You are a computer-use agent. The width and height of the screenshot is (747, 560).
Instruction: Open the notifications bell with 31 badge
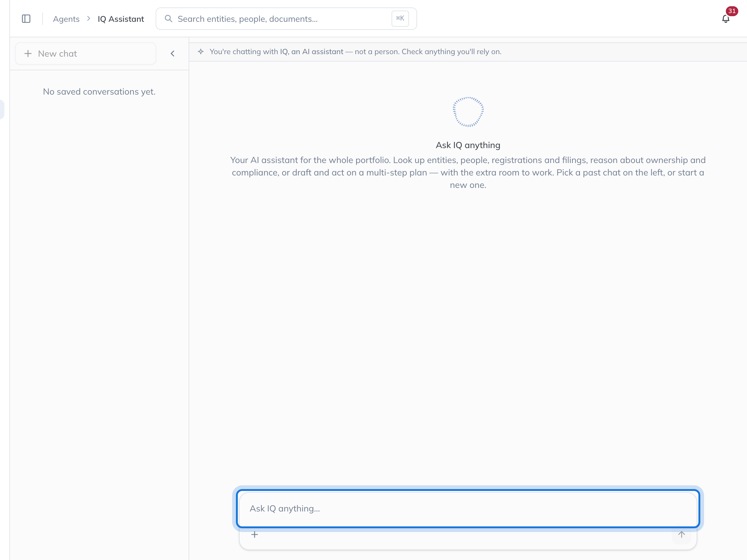click(726, 19)
